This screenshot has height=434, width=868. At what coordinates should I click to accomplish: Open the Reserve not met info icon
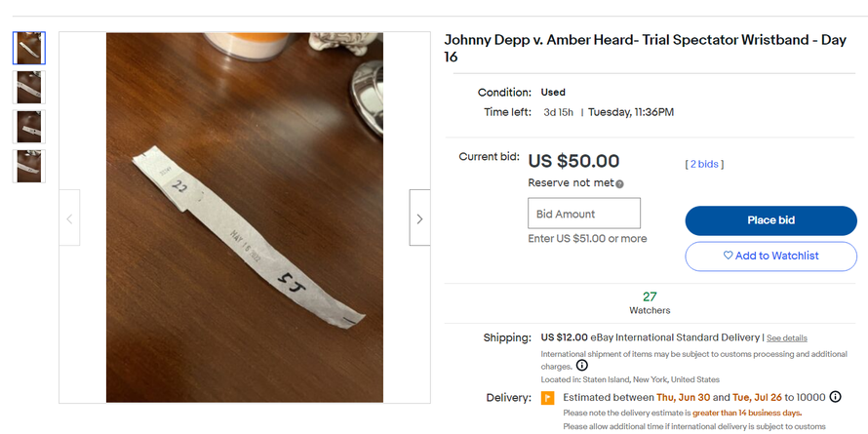(x=619, y=183)
